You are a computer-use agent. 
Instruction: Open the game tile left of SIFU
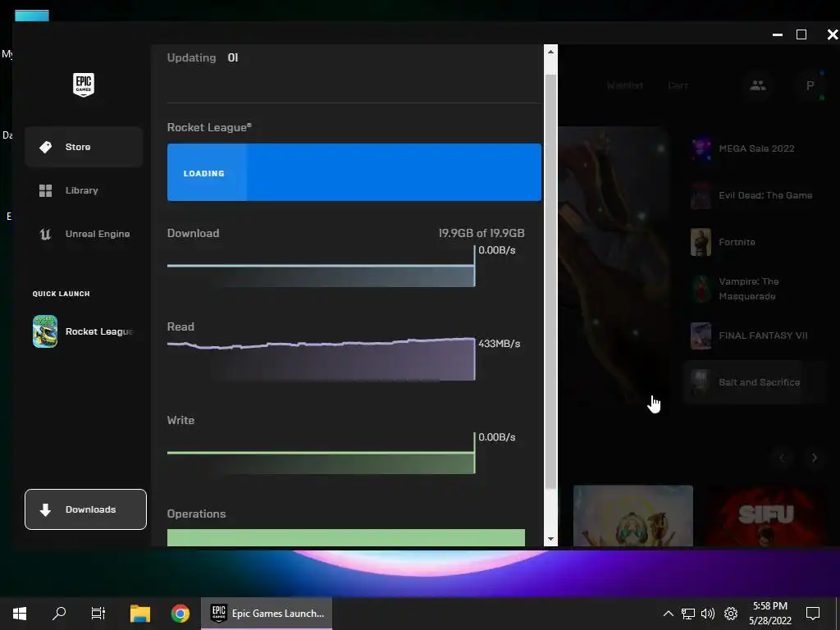point(633,516)
